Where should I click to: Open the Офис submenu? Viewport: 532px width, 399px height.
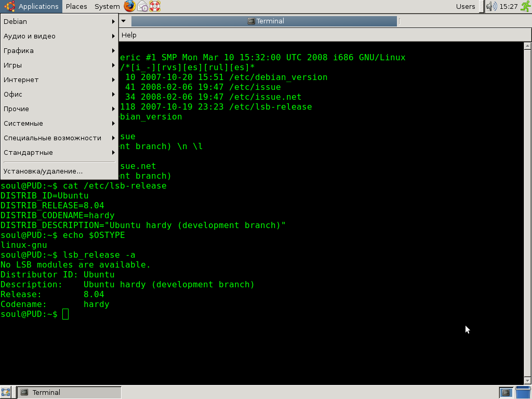pos(59,95)
